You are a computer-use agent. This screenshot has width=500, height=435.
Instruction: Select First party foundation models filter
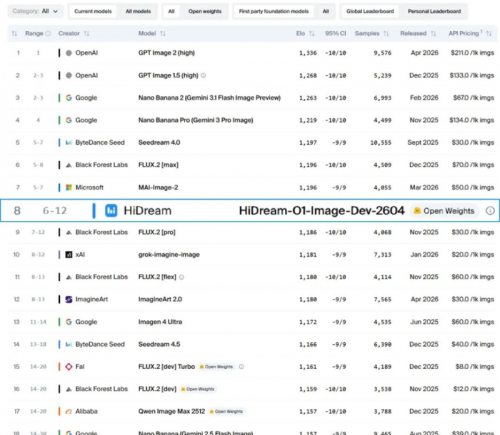(274, 11)
